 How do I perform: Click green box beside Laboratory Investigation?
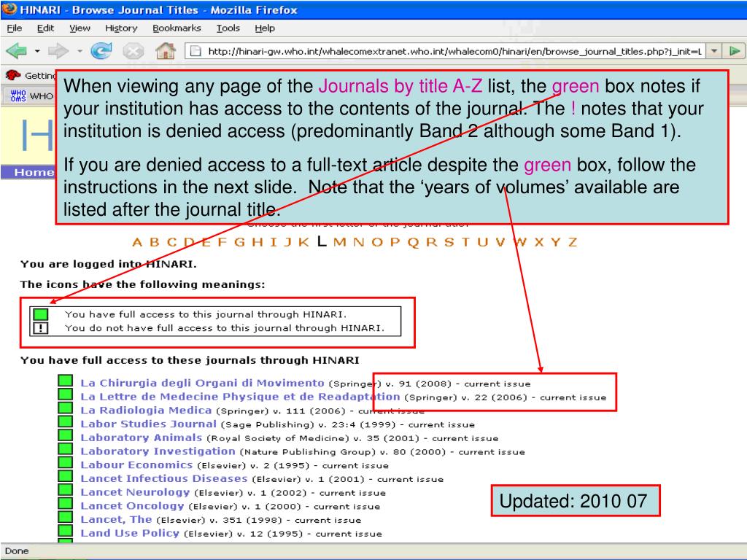(65, 449)
